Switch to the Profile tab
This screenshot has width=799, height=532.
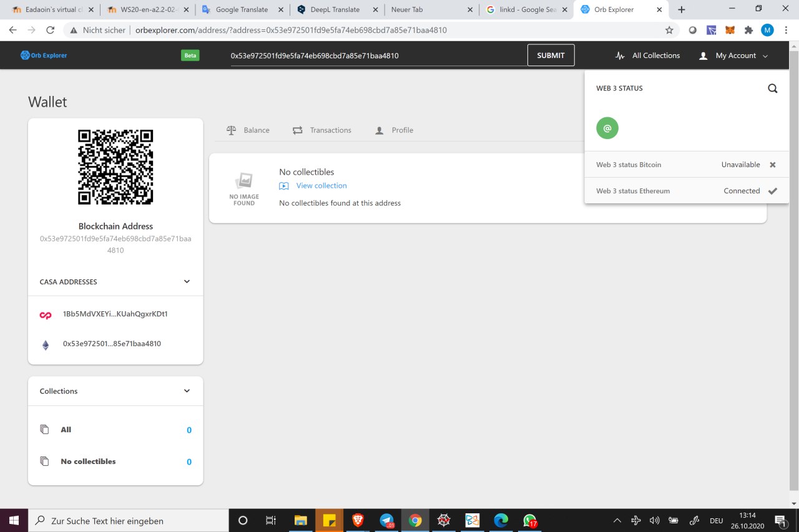tap(394, 130)
